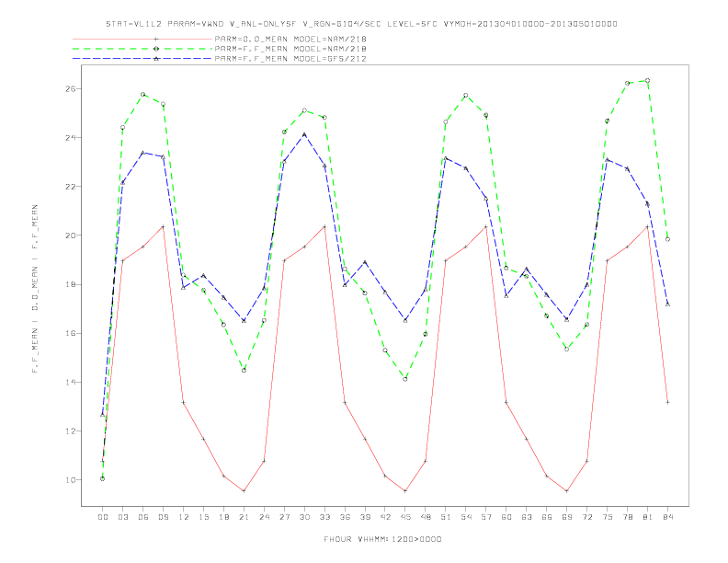This screenshot has width=728, height=563.
Task: Click green circle data point at FHOUR 81
Action: click(648, 80)
